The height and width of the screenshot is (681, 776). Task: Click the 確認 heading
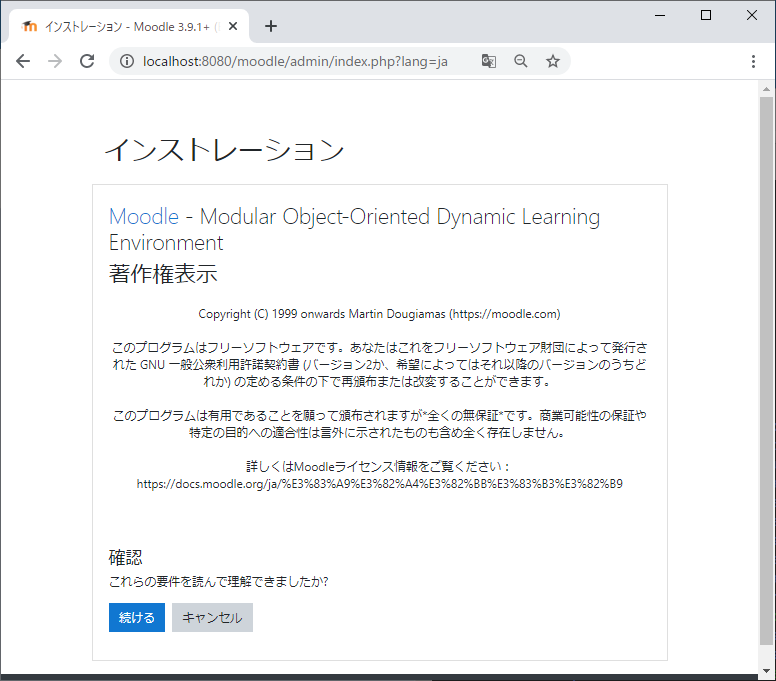pyautogui.click(x=126, y=557)
